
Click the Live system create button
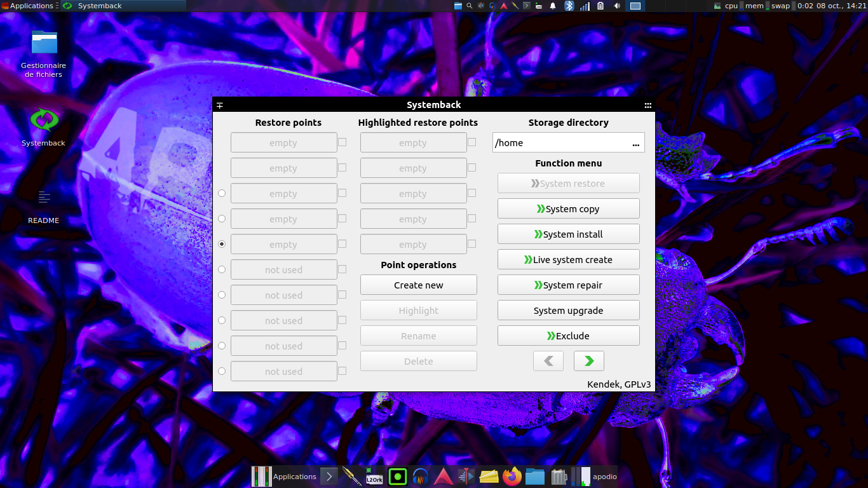click(x=568, y=260)
